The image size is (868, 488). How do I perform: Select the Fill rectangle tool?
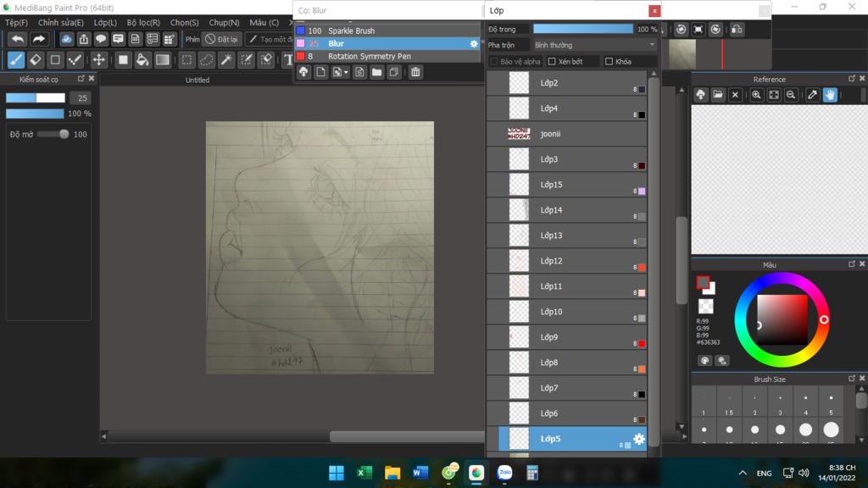[123, 59]
